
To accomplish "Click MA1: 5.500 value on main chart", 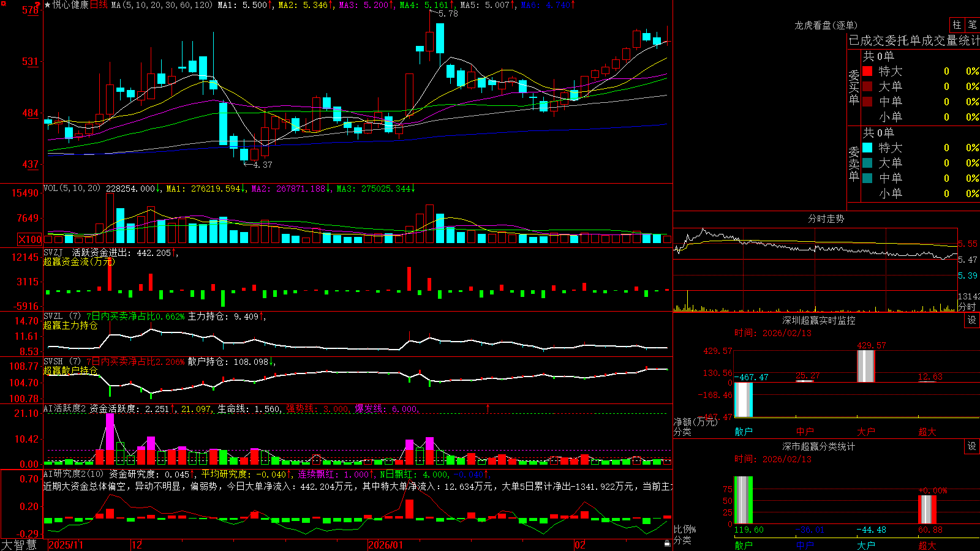I will tap(244, 5).
